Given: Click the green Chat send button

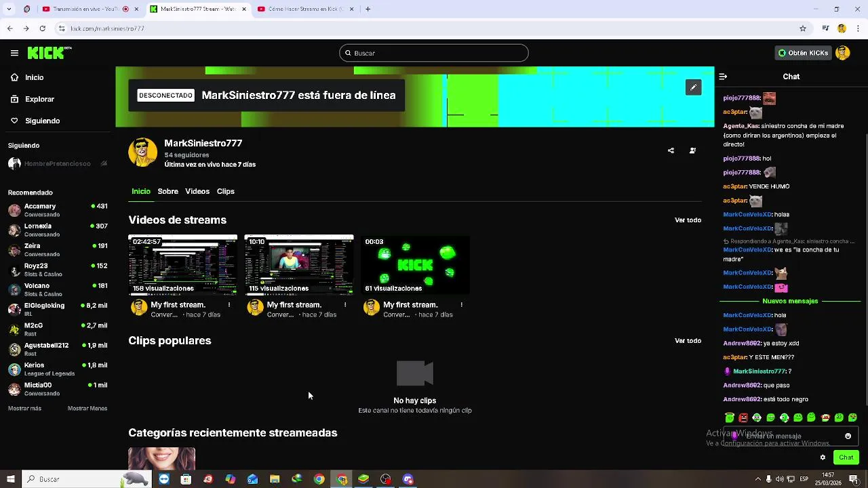Looking at the screenshot, I should [846, 457].
